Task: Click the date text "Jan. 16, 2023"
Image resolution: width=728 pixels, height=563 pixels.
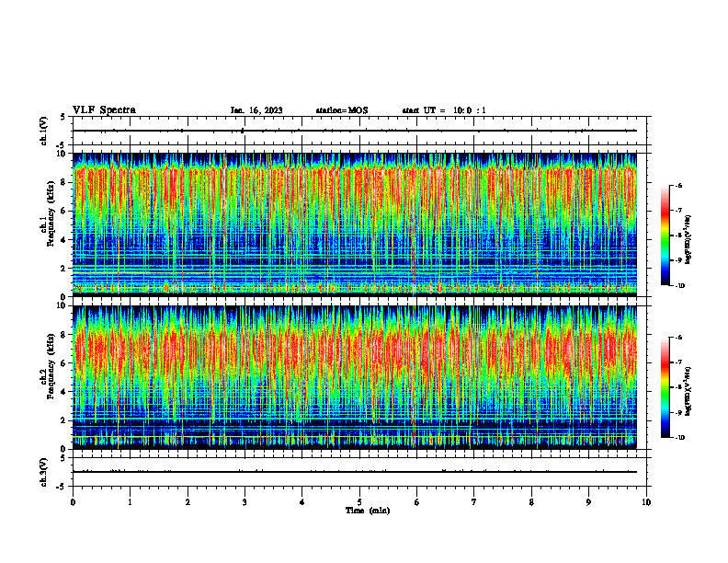Action: pyautogui.click(x=256, y=110)
